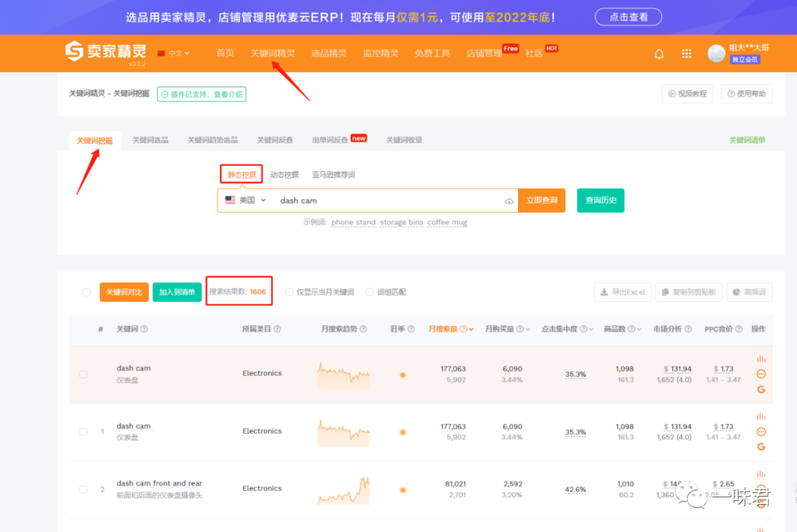
Task: Open 免费工具 in the navigation bar
Action: 432,53
